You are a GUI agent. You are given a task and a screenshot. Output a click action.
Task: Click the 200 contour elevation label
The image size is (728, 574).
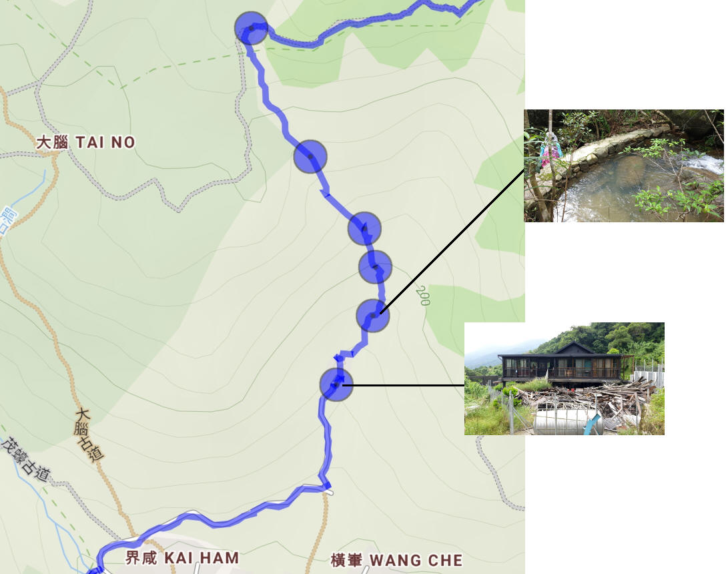coord(424,296)
